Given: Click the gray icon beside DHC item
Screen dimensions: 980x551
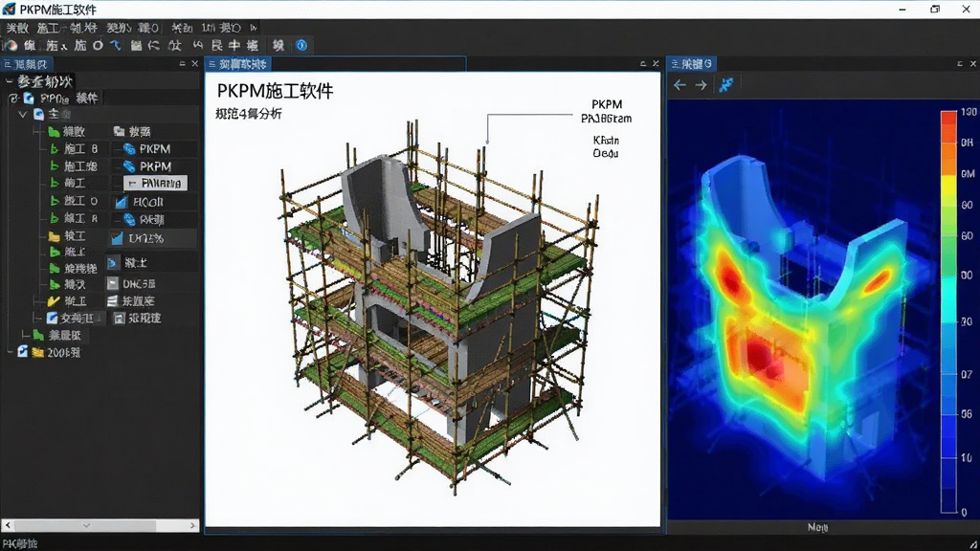Looking at the screenshot, I should tap(113, 283).
